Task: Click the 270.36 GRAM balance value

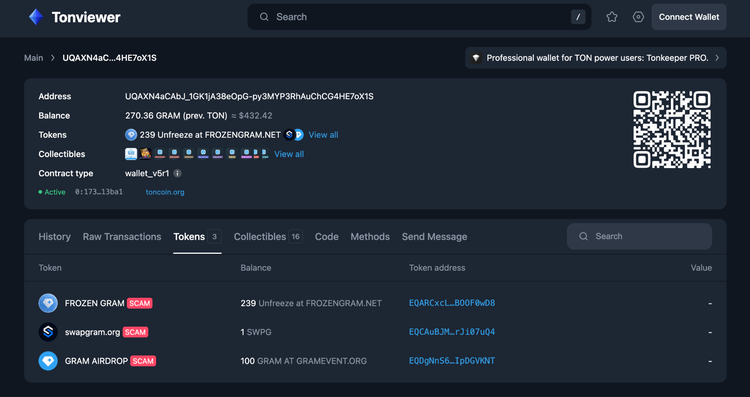Action: [177, 116]
